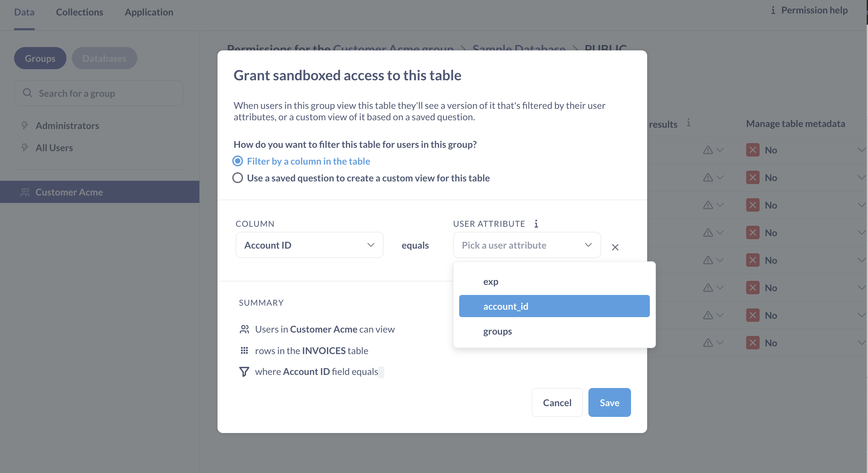Viewport: 868px width, 473px height.
Task: Toggle the Databases button view
Action: pyautogui.click(x=104, y=58)
